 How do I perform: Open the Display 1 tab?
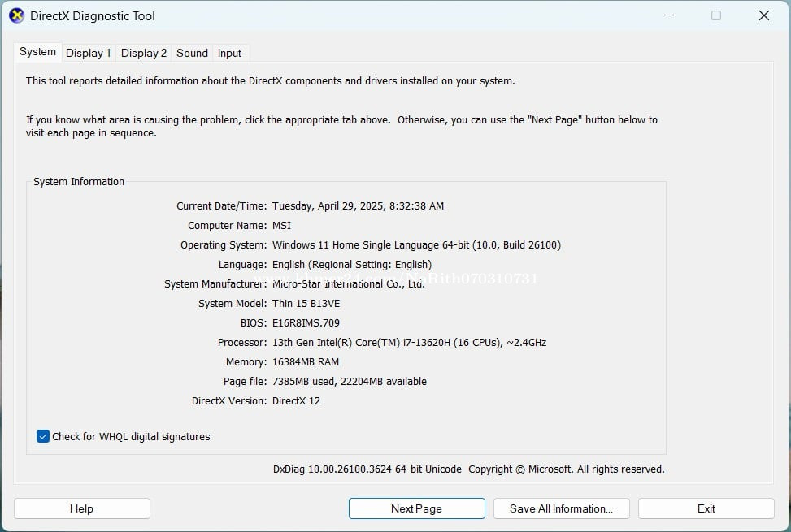(89, 53)
